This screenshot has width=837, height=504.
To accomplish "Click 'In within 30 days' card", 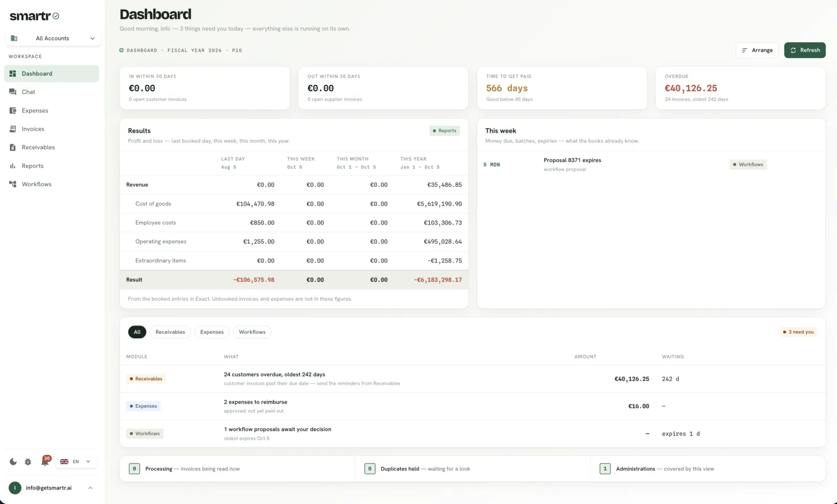I will pos(205,88).
